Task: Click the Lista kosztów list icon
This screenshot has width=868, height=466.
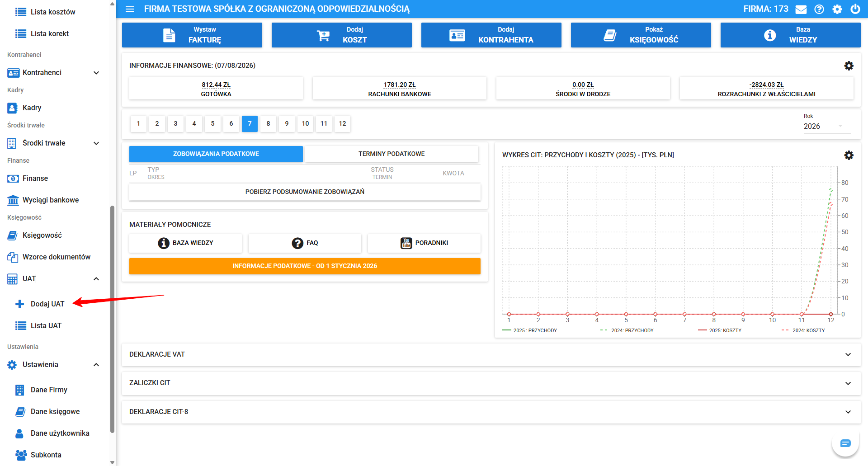Action: tap(21, 12)
